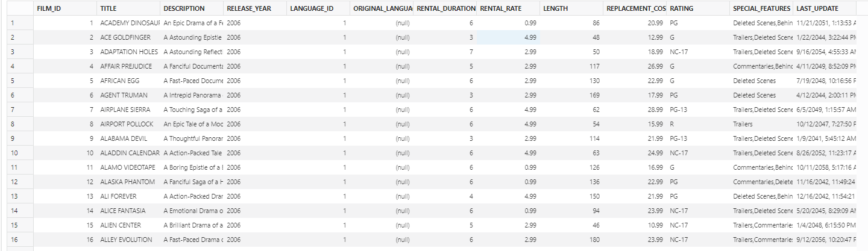
Task: Click the LANGUAGE_ID column header
Action: [x=318, y=8]
